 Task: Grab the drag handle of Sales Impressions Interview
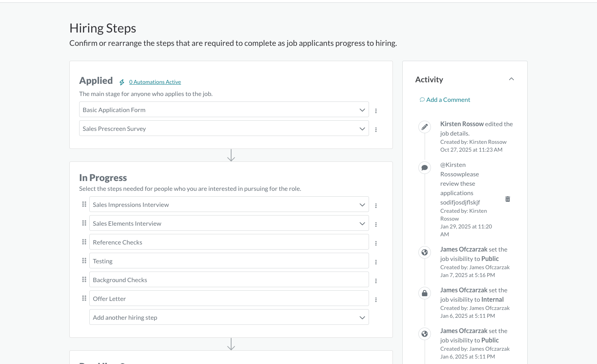(84, 204)
